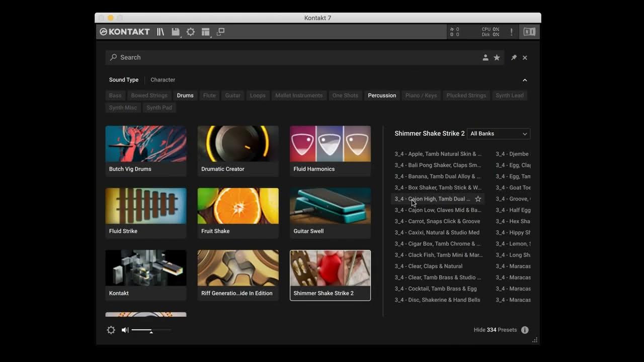Switch to the Character tab

coord(163,79)
